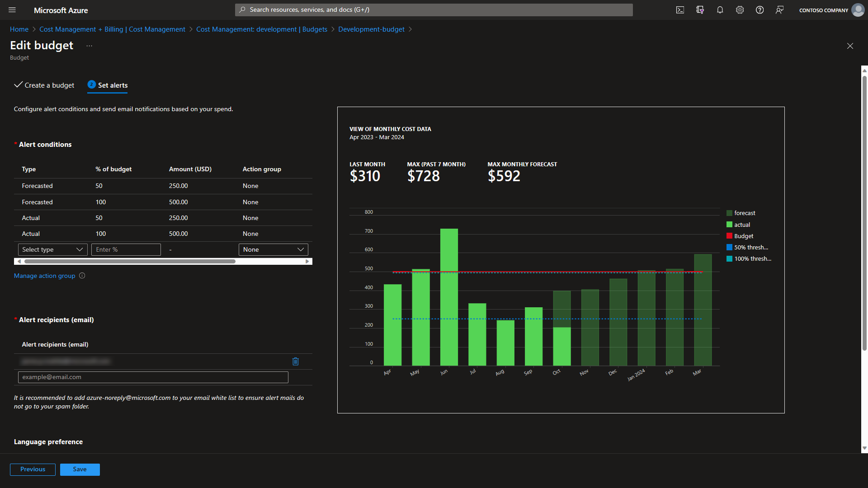This screenshot has height=488, width=868.
Task: Toggle red Budget legend swatch
Action: pos(729,236)
